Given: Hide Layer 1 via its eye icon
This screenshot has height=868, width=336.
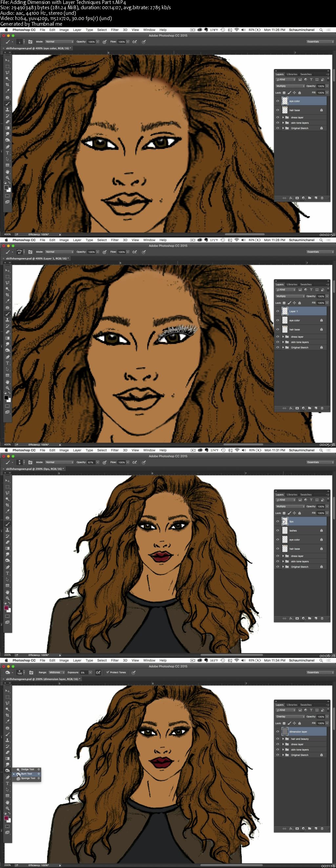Looking at the screenshot, I should tap(278, 311).
